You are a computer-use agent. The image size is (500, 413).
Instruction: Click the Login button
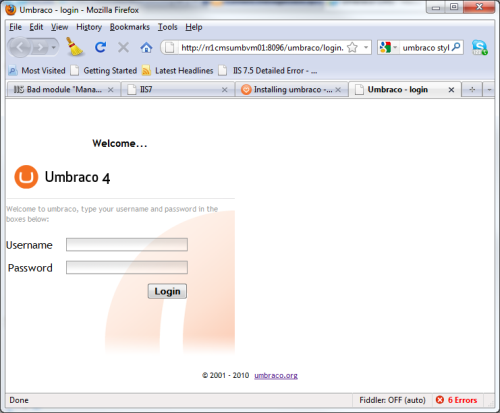tap(167, 291)
